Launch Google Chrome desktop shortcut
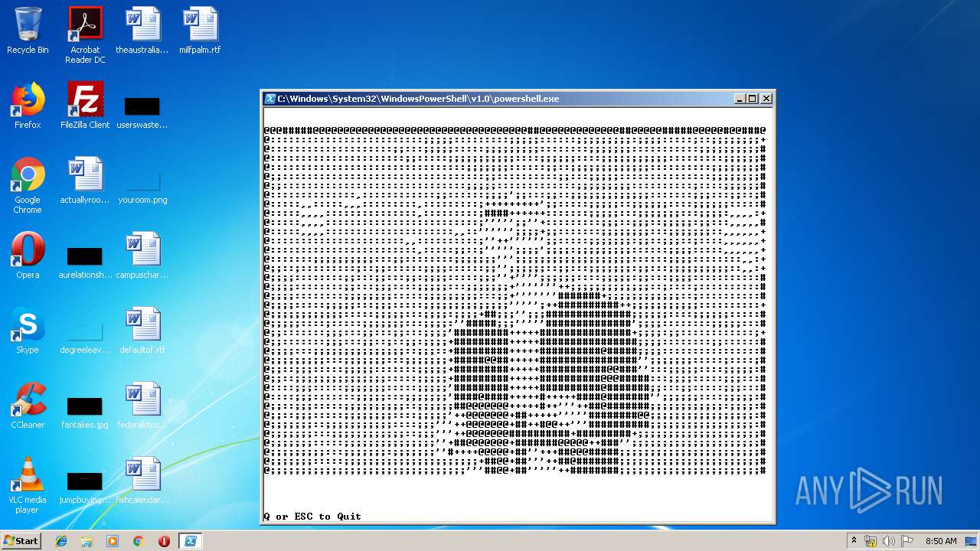 (28, 185)
